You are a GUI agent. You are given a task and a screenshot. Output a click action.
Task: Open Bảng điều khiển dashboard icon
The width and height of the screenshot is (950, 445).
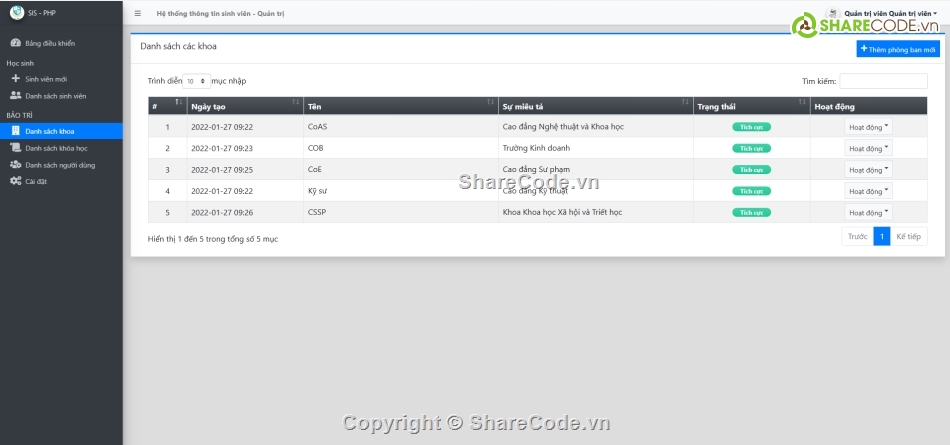coord(15,44)
